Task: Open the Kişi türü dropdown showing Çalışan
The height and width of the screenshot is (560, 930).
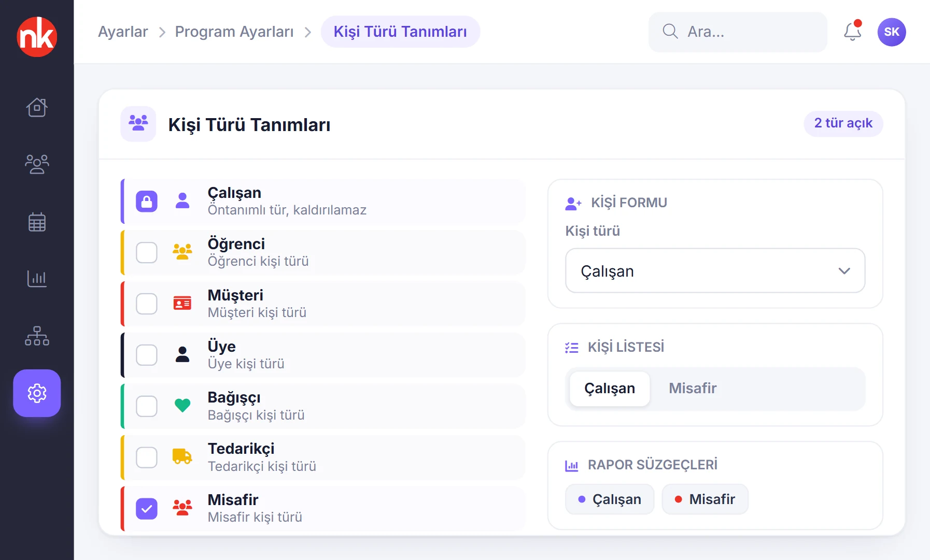Action: coord(715,271)
